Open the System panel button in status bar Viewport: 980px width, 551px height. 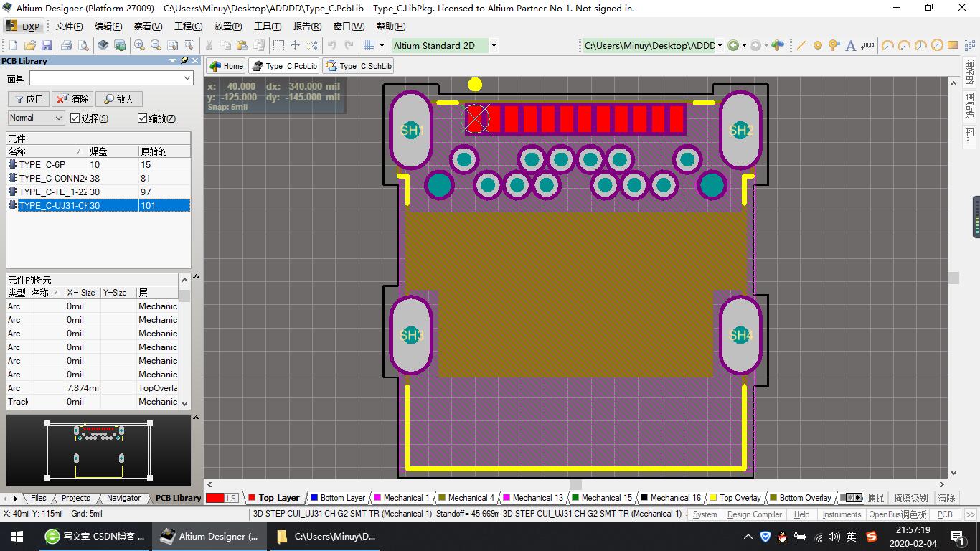pyautogui.click(x=705, y=514)
